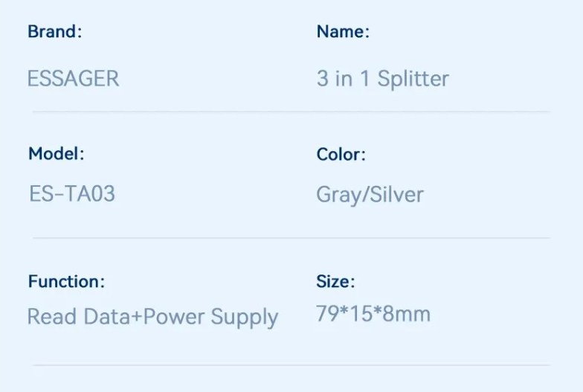The width and height of the screenshot is (583, 392).
Task: Select the "3 in 1 Splitter" text
Action: pyautogui.click(x=382, y=79)
